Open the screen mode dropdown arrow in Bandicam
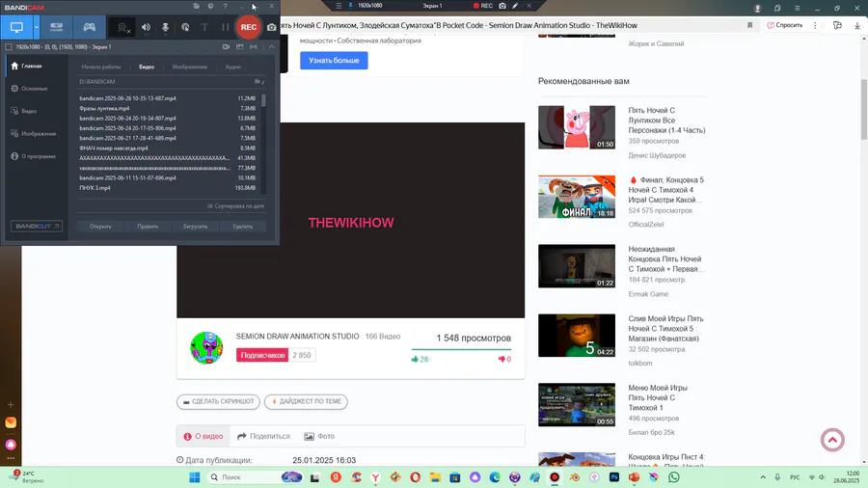 (37, 27)
